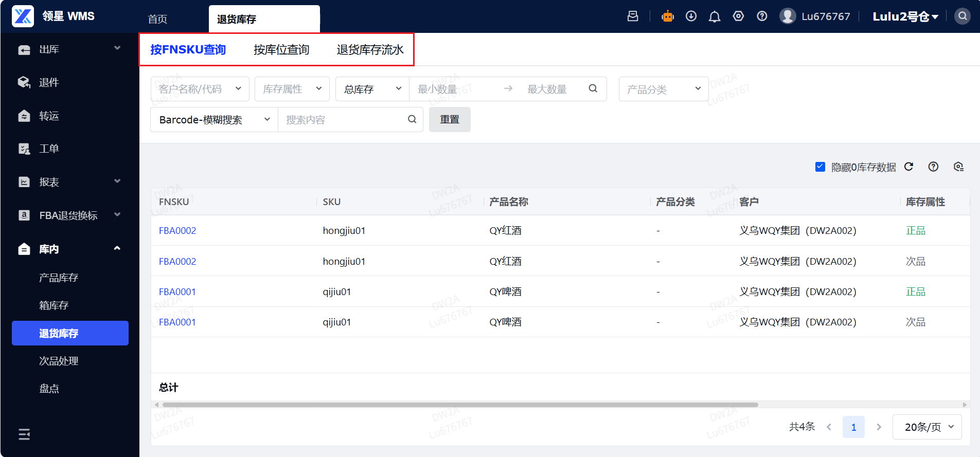Image resolution: width=980 pixels, height=457 pixels.
Task: Open 20条/页 page size dropdown
Action: point(927,427)
